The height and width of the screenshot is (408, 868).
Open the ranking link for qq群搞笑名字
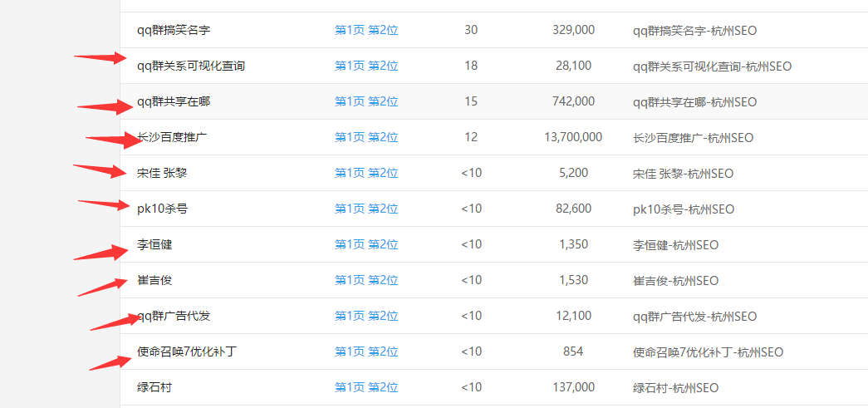[x=366, y=31]
